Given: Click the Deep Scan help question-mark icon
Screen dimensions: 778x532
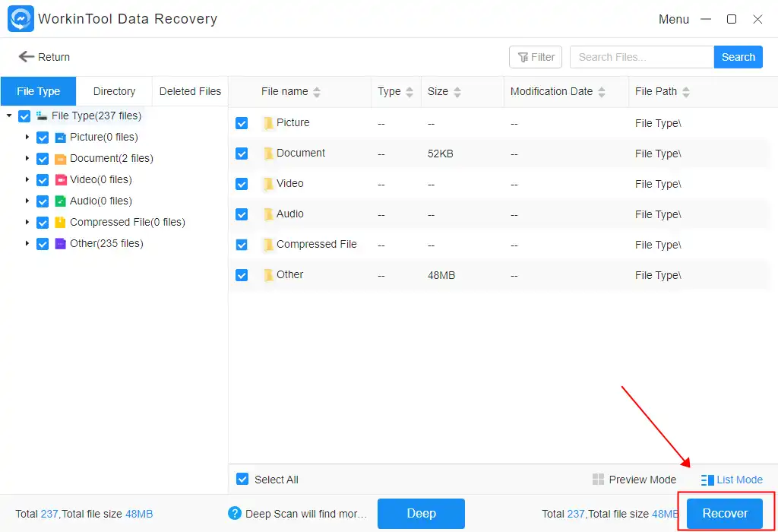Looking at the screenshot, I should tap(235, 513).
